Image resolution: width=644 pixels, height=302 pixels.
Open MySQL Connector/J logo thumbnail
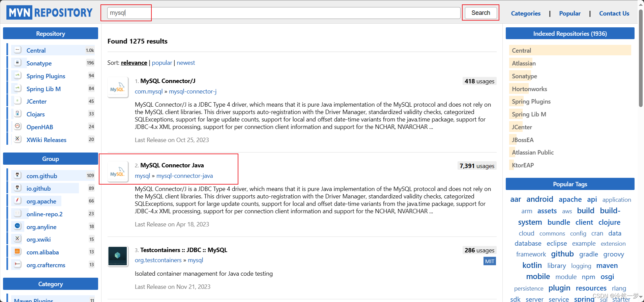coord(118,87)
